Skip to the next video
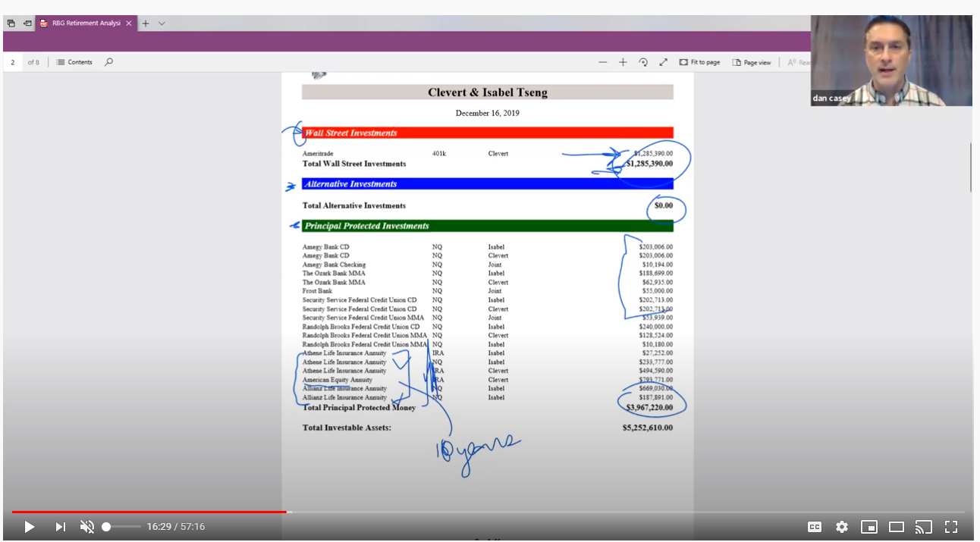 pyautogui.click(x=60, y=526)
